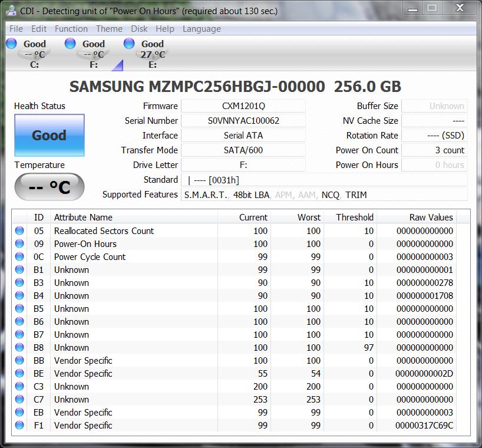
Task: Click the Raw Values column header
Action: 417,218
